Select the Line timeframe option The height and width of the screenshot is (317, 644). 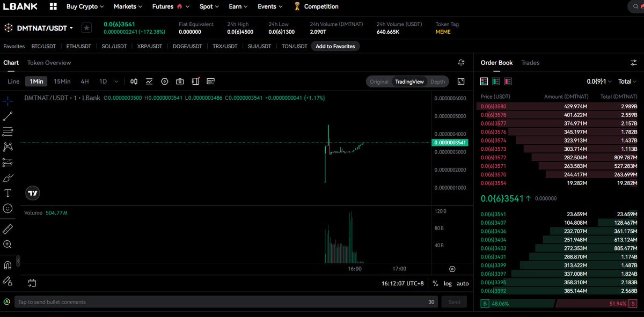13,82
